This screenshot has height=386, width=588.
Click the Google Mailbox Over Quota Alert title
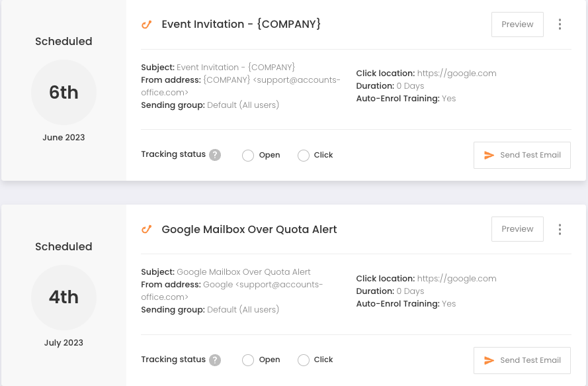pos(249,230)
